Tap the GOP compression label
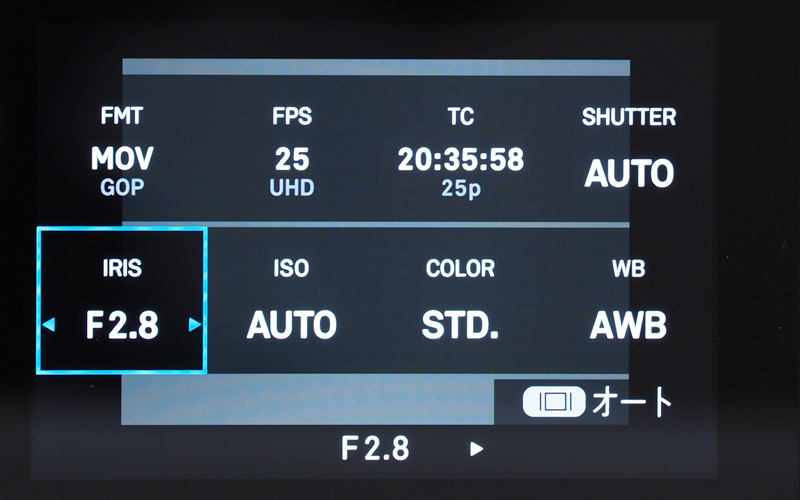800x500 pixels. coord(122,188)
